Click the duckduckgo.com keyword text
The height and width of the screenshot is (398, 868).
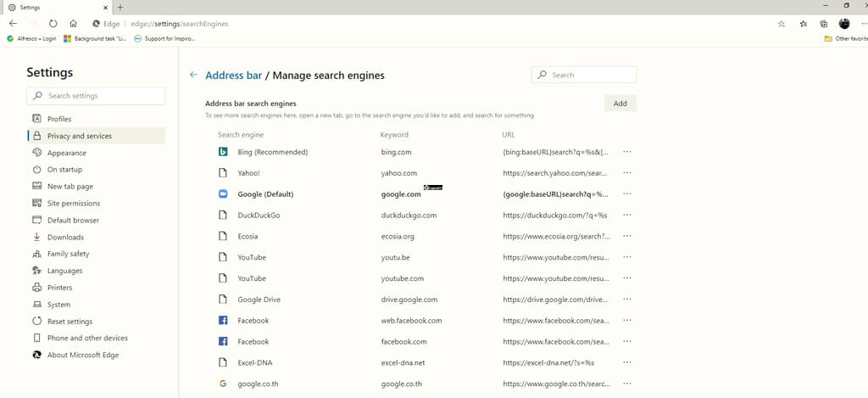409,215
